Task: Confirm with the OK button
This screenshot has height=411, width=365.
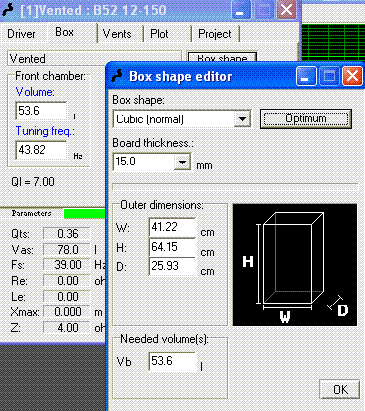Action: pyautogui.click(x=340, y=389)
